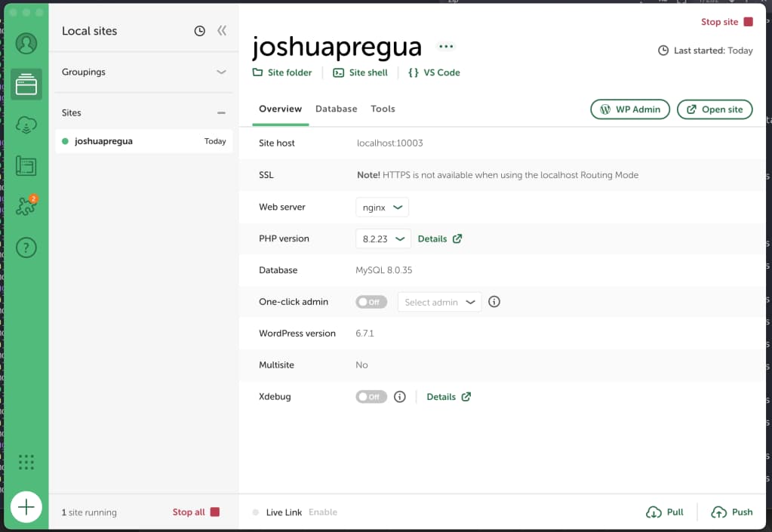Switch to the Database tab
772x532 pixels.
pyautogui.click(x=336, y=109)
